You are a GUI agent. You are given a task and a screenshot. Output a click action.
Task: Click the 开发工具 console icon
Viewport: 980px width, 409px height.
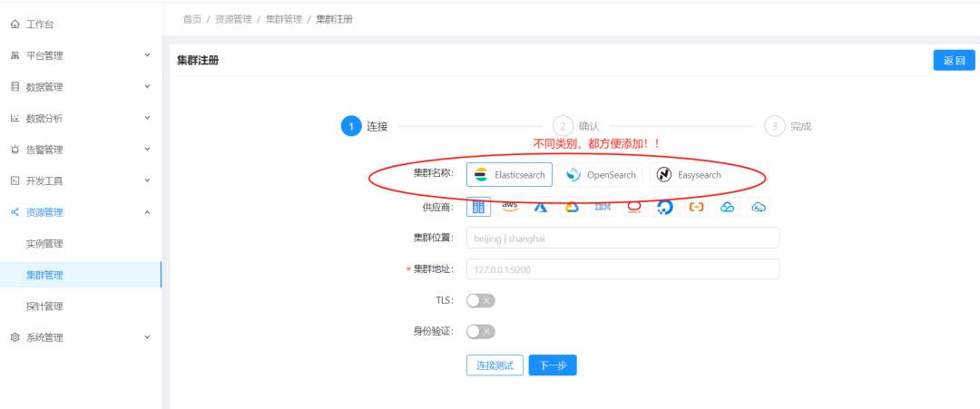point(15,181)
